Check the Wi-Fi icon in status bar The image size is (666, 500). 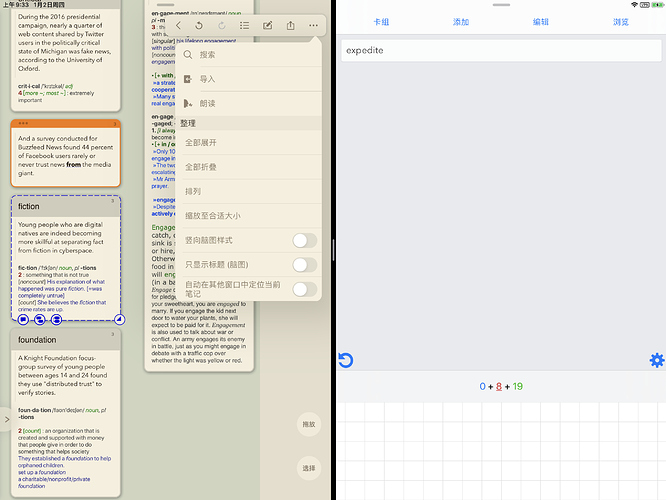(634, 5)
